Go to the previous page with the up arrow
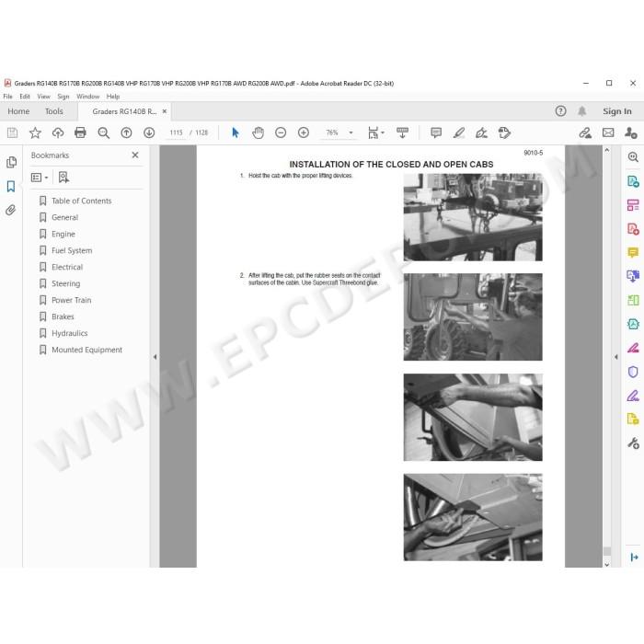Image resolution: width=644 pixels, height=644 pixels. (x=127, y=132)
